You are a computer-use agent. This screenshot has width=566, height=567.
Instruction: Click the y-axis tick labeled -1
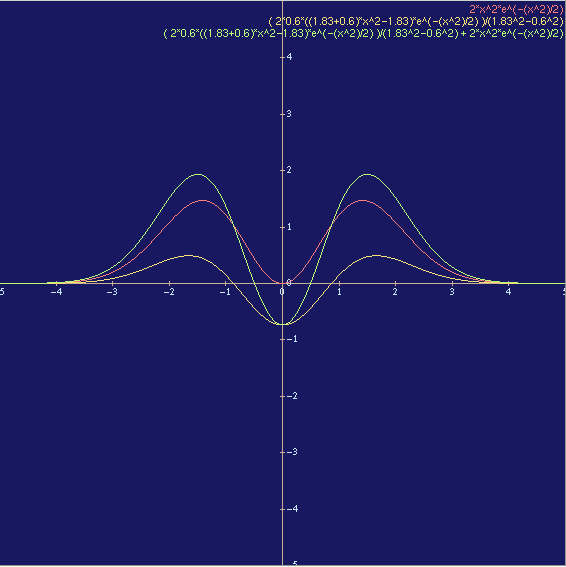291,339
